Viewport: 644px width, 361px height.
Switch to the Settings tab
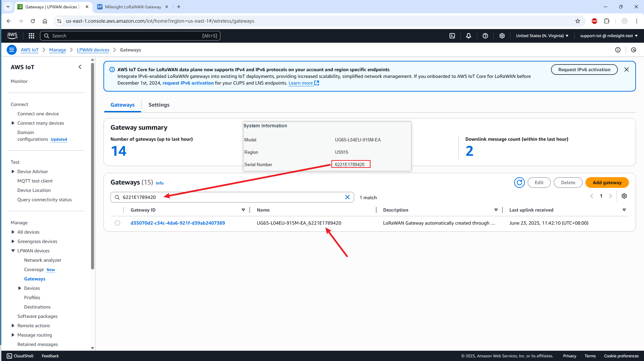(x=159, y=105)
